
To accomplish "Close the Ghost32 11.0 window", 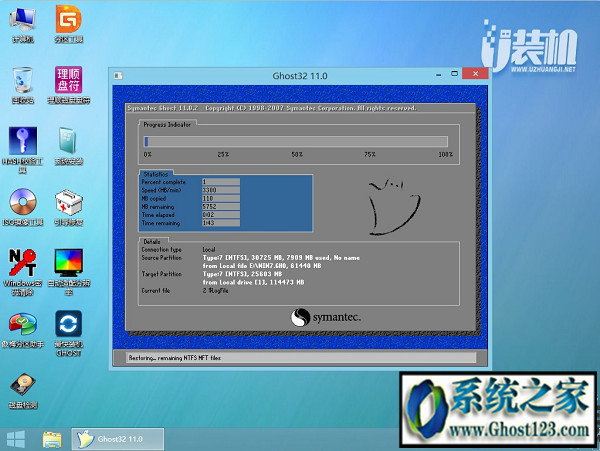I will (x=475, y=73).
